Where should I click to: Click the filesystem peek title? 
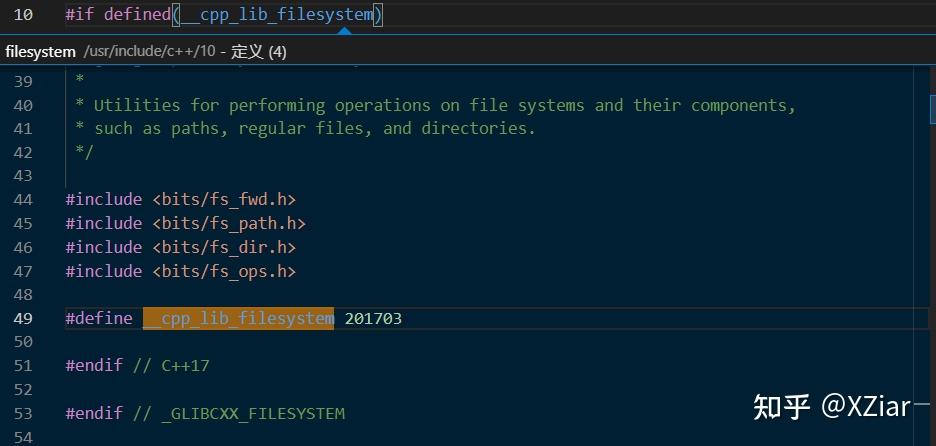coord(40,52)
